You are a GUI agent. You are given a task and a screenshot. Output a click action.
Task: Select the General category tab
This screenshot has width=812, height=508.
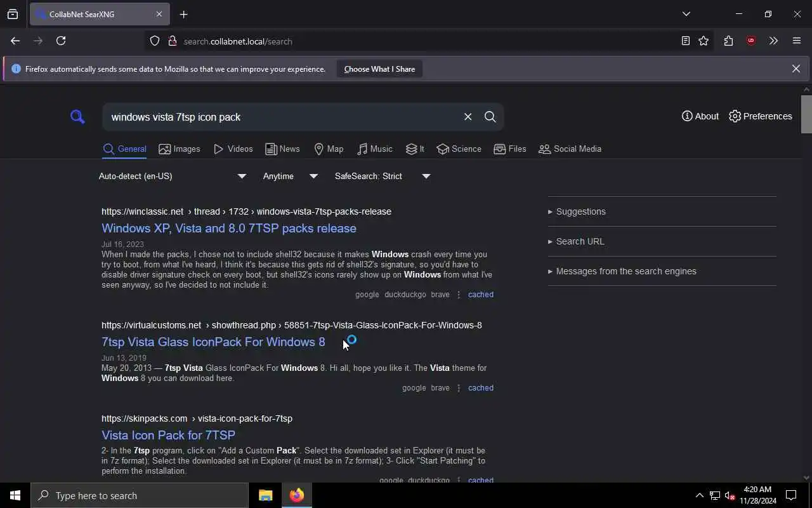coord(125,149)
